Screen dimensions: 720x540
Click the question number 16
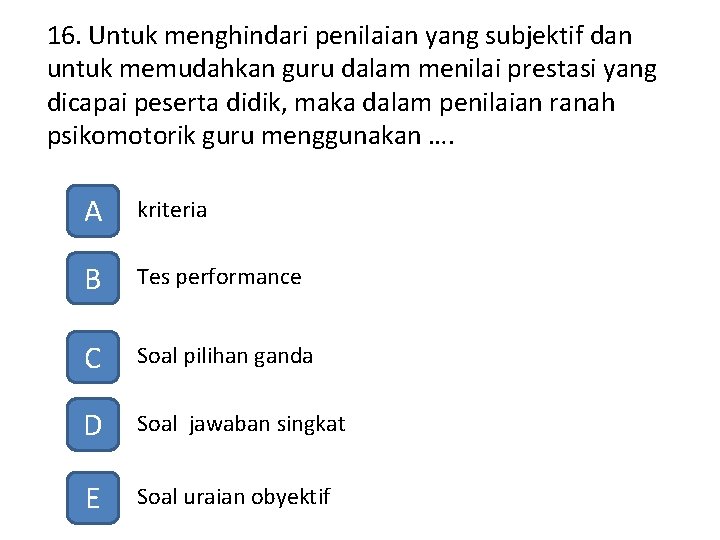(x=64, y=36)
